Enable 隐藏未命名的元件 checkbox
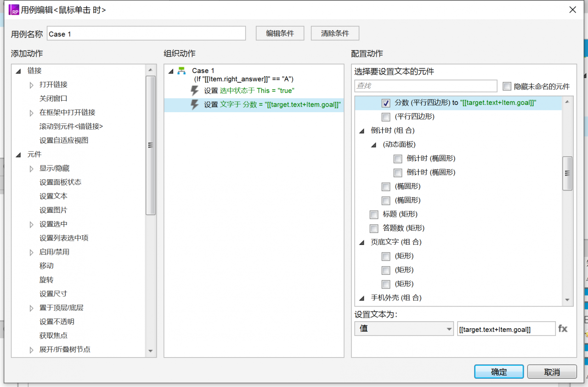Viewport: 588px width, 387px height. point(507,86)
